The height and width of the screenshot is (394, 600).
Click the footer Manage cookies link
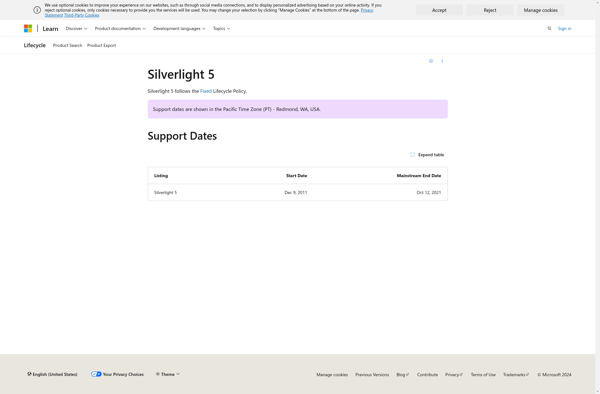point(332,374)
